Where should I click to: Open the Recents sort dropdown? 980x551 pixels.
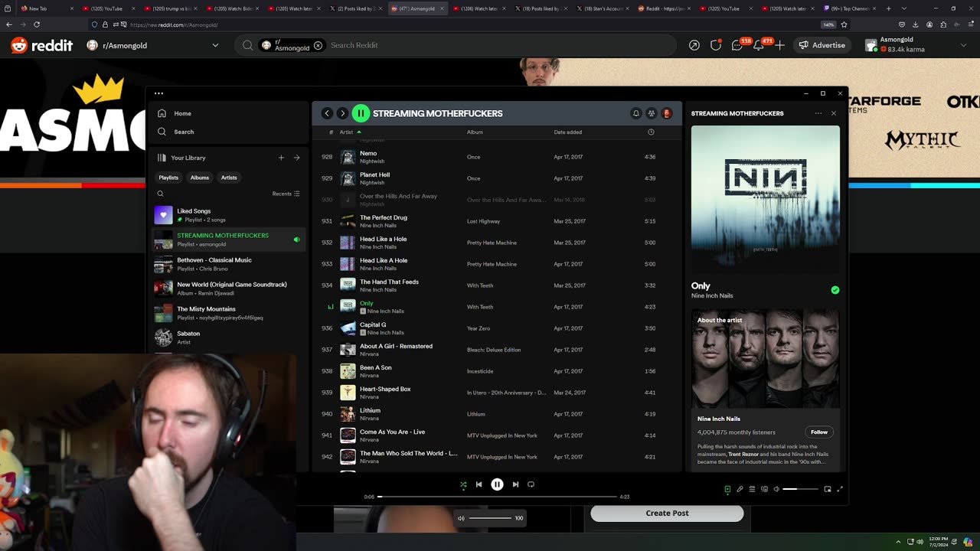tap(286, 194)
